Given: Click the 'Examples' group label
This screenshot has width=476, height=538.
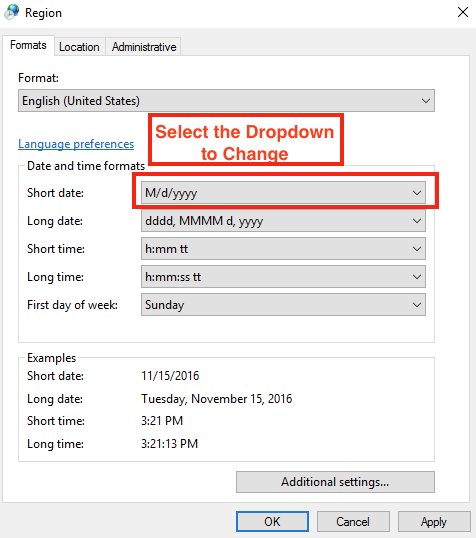Looking at the screenshot, I should point(51,358).
